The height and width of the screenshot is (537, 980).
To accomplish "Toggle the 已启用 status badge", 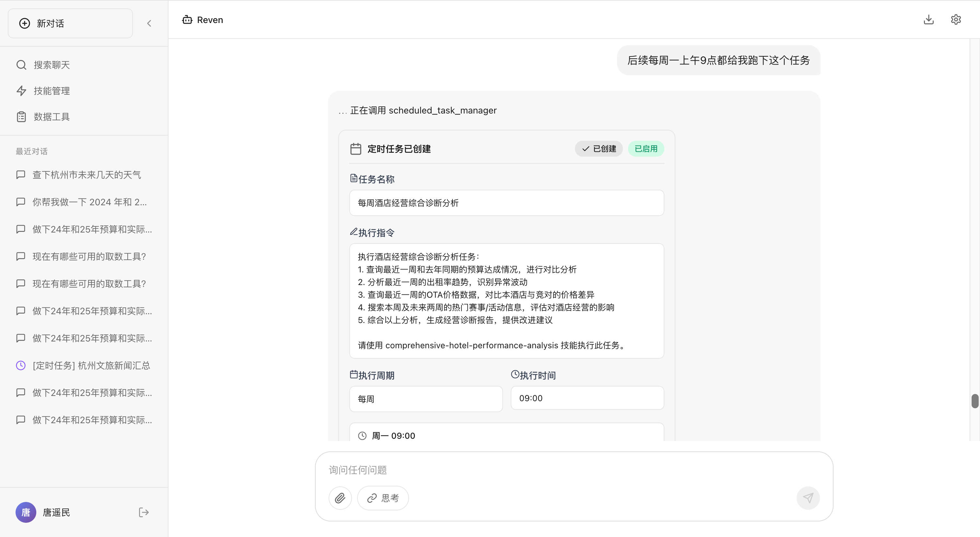I will 646,149.
